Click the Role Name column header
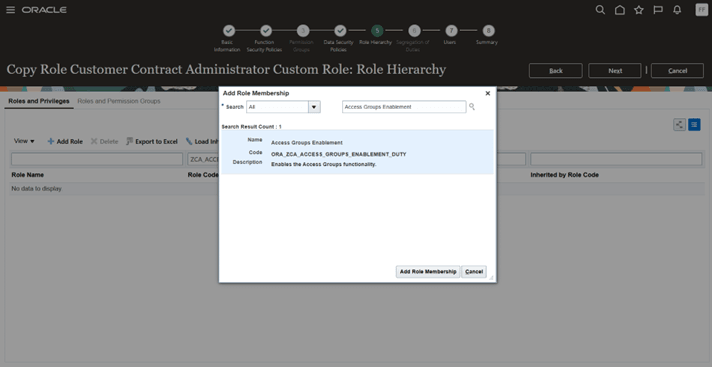The height and width of the screenshot is (367, 712). pyautogui.click(x=27, y=175)
